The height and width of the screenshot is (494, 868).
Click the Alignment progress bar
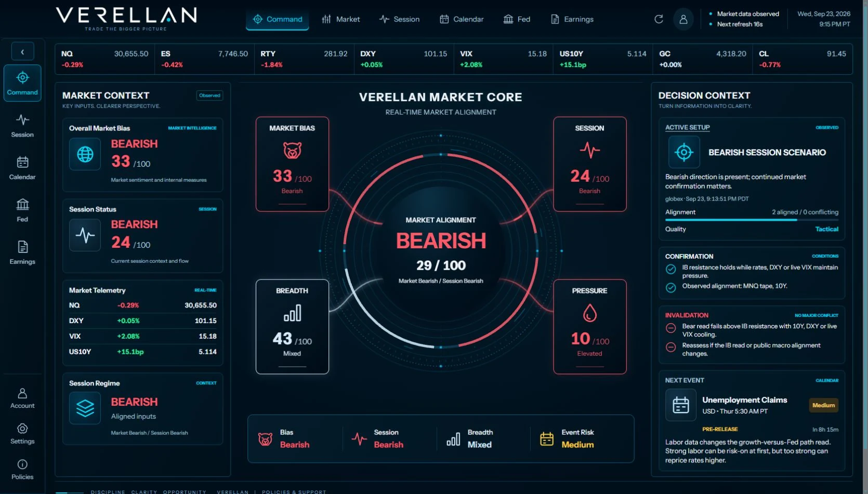(x=752, y=220)
